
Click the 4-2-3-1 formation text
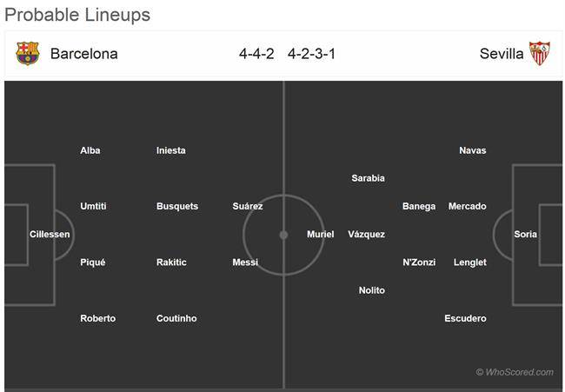(x=311, y=54)
